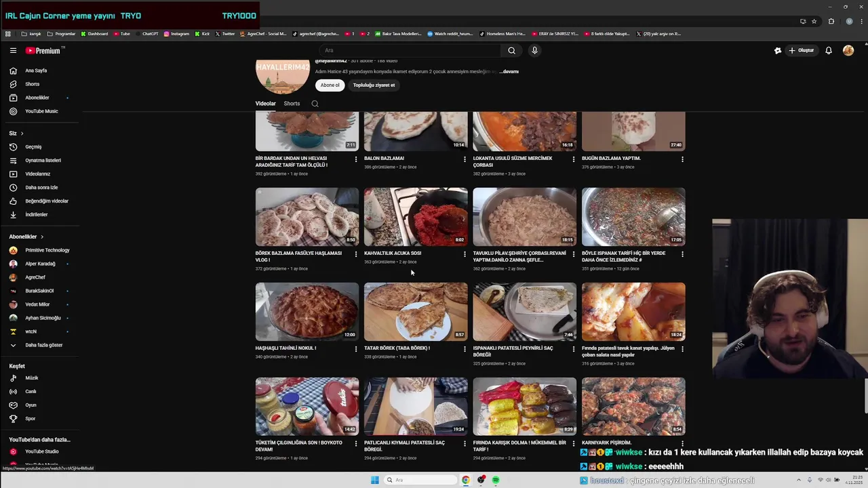Open Shorts in the sidebar
Viewport: 868px width, 488px height.
click(x=32, y=84)
